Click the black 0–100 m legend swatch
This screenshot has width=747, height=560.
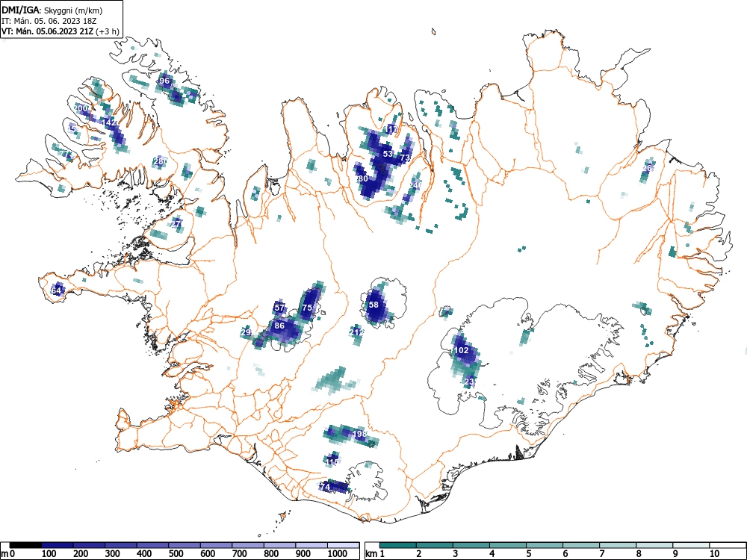click(x=25, y=545)
